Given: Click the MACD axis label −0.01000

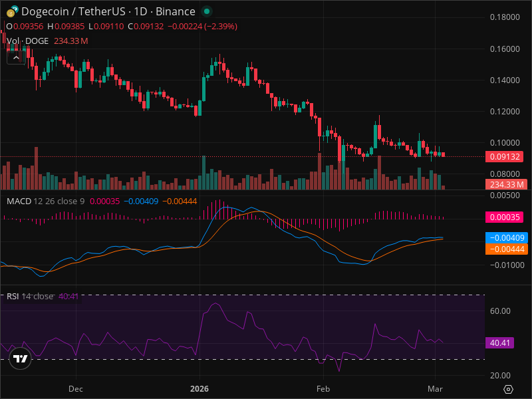Looking at the screenshot, I should pos(507,265).
